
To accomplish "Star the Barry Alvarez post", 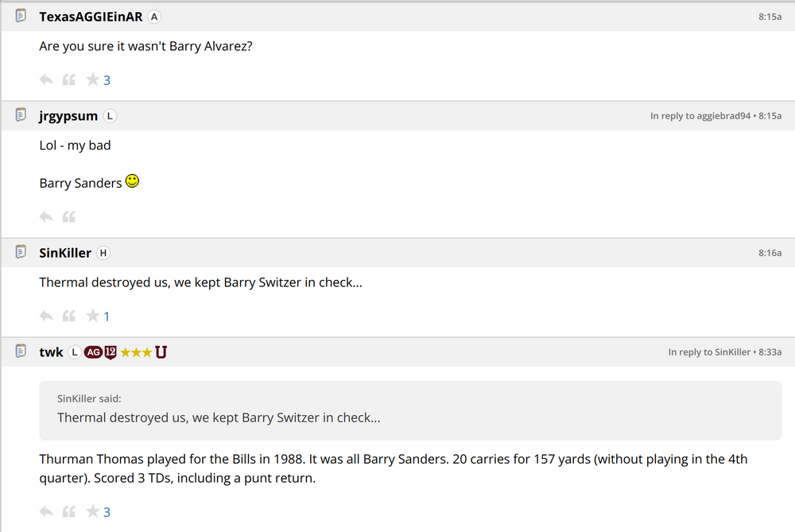I will 93,80.
